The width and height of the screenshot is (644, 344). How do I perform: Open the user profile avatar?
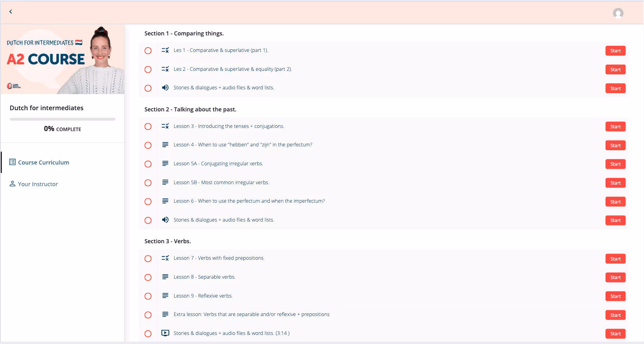pyautogui.click(x=618, y=13)
